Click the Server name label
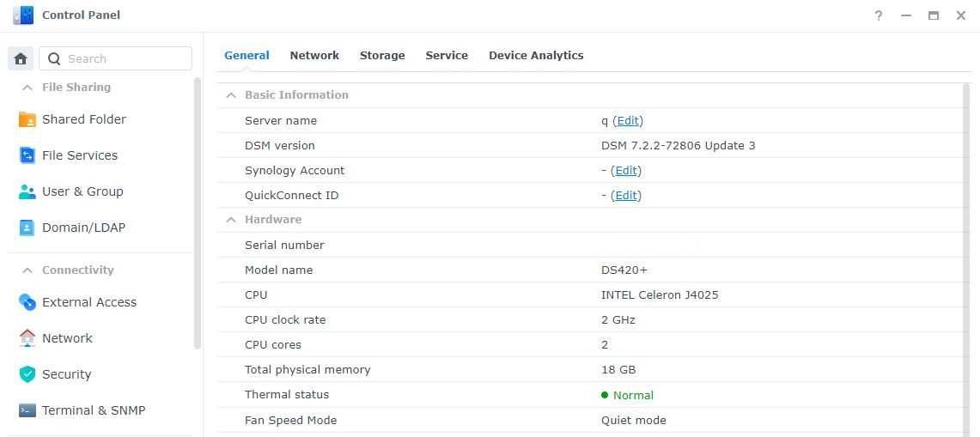 click(281, 121)
